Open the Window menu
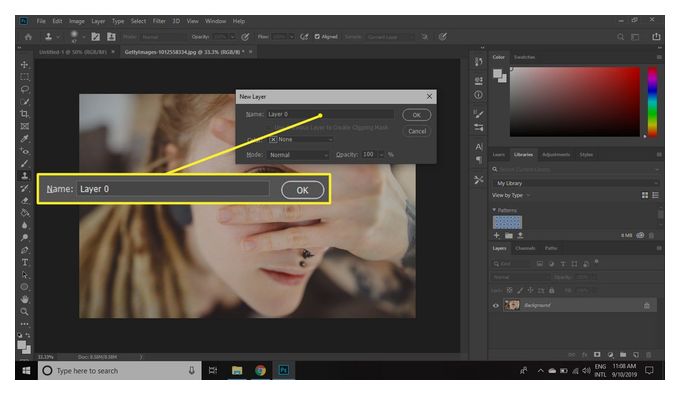This screenshot has width=680, height=395. [x=216, y=21]
